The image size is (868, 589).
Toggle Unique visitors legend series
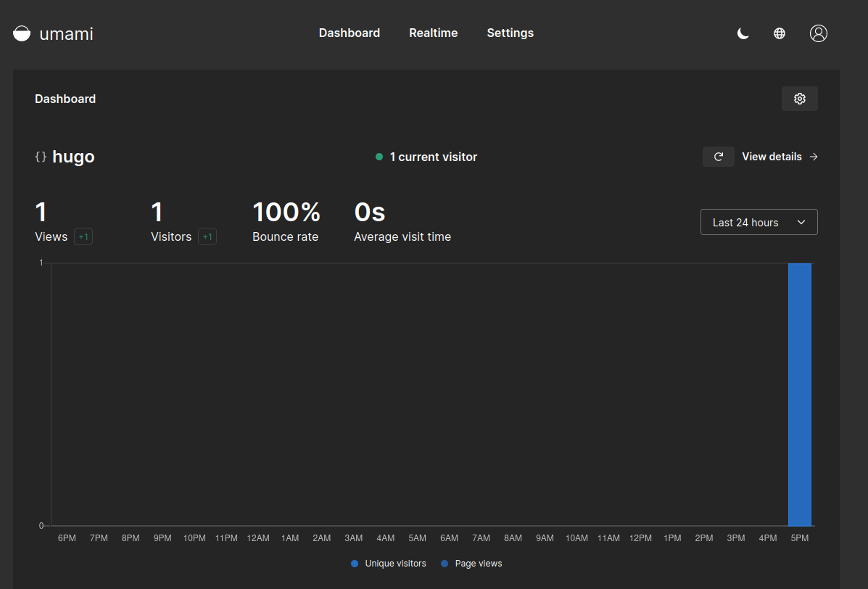tap(389, 564)
